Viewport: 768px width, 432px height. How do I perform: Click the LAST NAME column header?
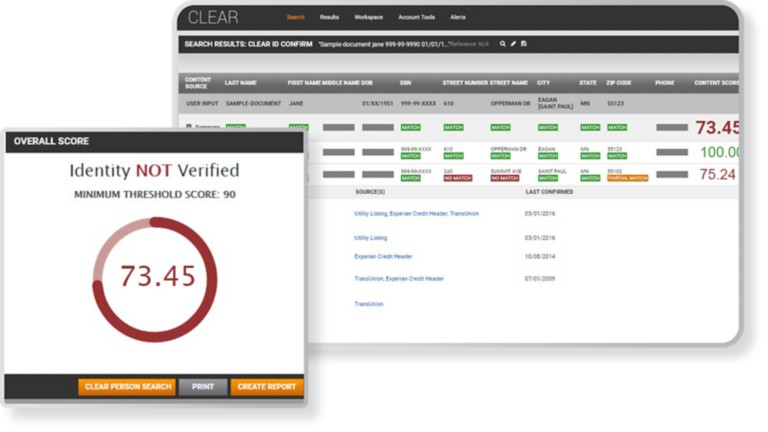point(240,83)
